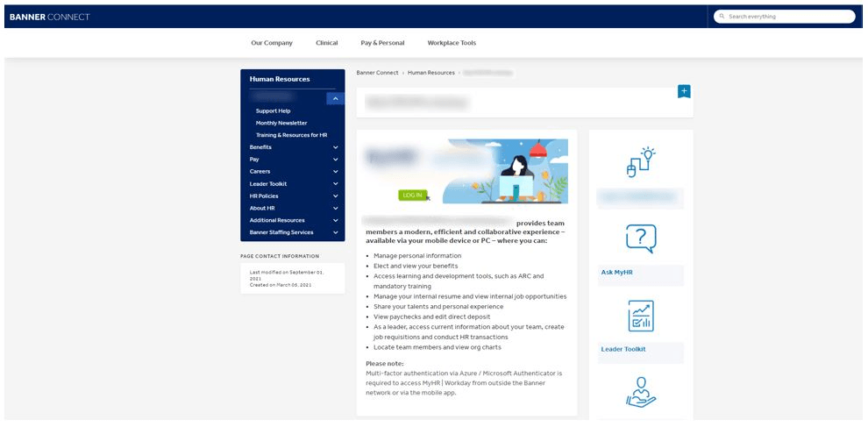This screenshot has width=868, height=427.
Task: Click the Last modified date text
Action: point(287,275)
